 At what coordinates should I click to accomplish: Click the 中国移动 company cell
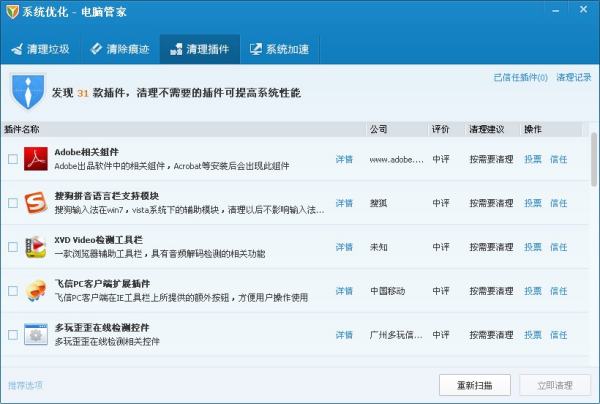pos(388,291)
